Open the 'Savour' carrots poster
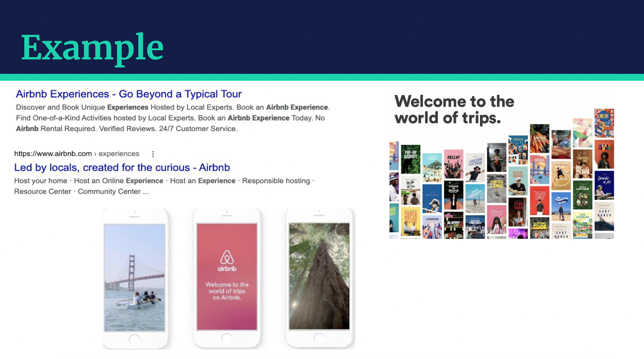This screenshot has width=644, height=359. click(x=540, y=138)
